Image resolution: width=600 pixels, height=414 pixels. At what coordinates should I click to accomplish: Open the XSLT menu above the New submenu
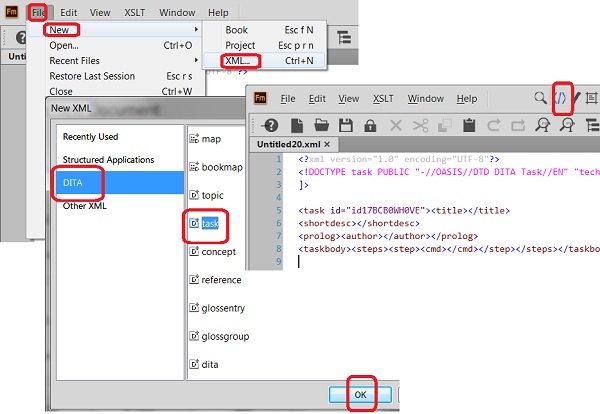point(134,13)
